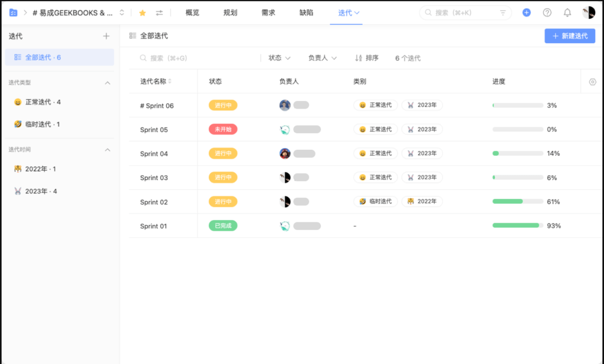604x364 pixels.
Task: Open the help question mark icon
Action: [x=547, y=12]
